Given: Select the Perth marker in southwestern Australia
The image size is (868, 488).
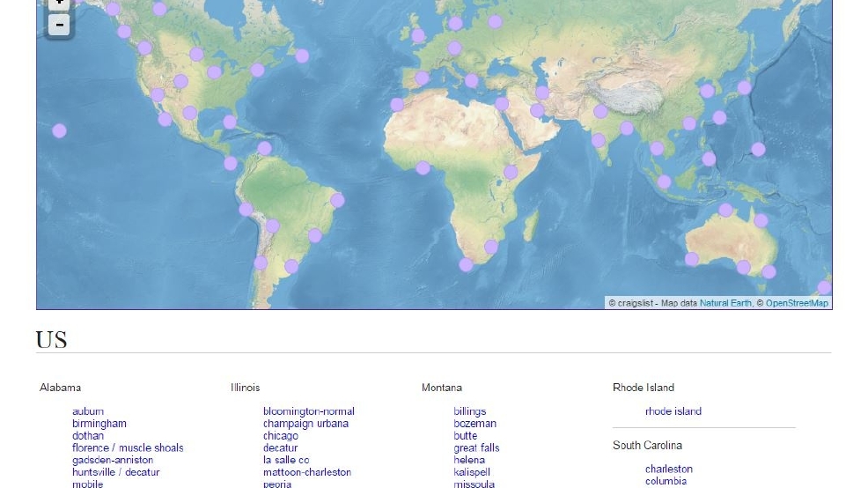Looking at the screenshot, I should [x=691, y=259].
